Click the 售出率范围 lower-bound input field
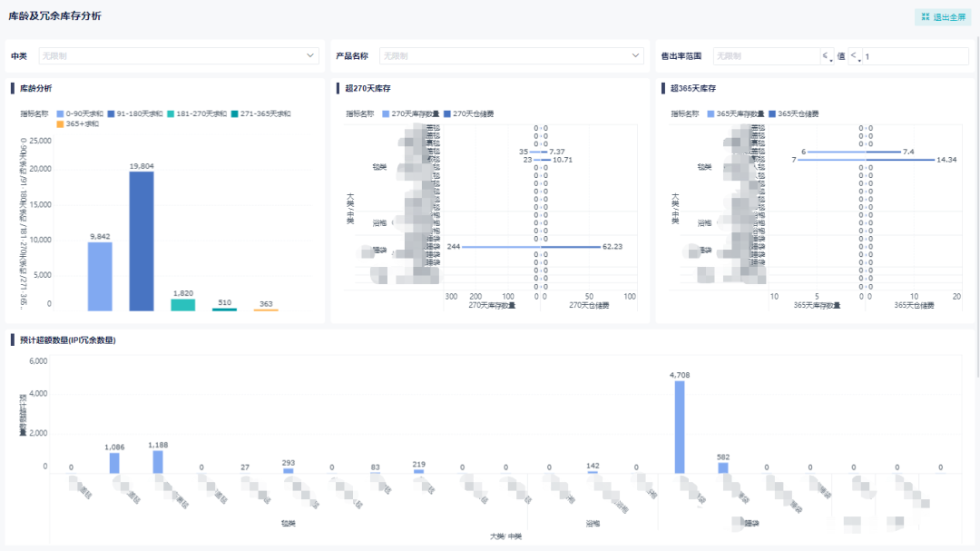980x551 pixels. pyautogui.click(x=766, y=55)
